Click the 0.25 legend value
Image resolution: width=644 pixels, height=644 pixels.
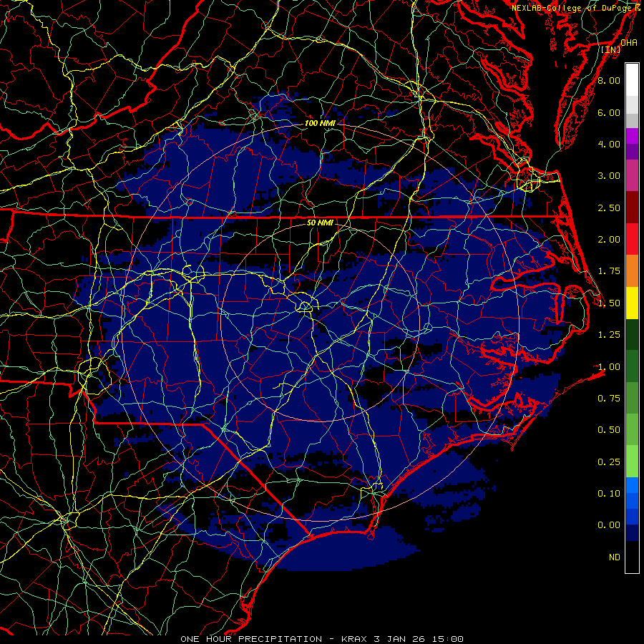[609, 462]
